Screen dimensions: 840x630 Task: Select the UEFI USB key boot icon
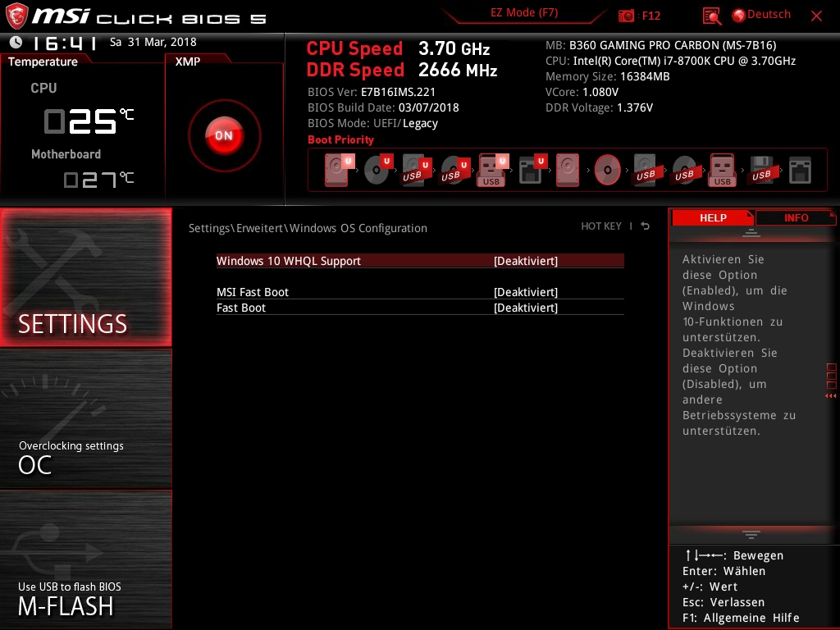pos(493,170)
